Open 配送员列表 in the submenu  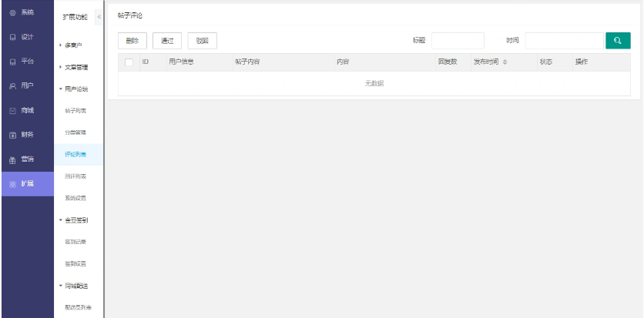pos(79,307)
